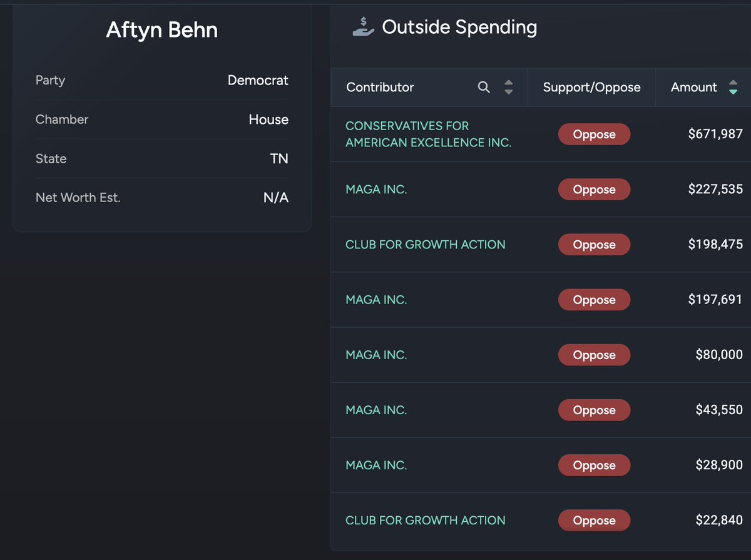Sort table by Contributor column arrows
This screenshot has height=560, width=751.
click(508, 87)
